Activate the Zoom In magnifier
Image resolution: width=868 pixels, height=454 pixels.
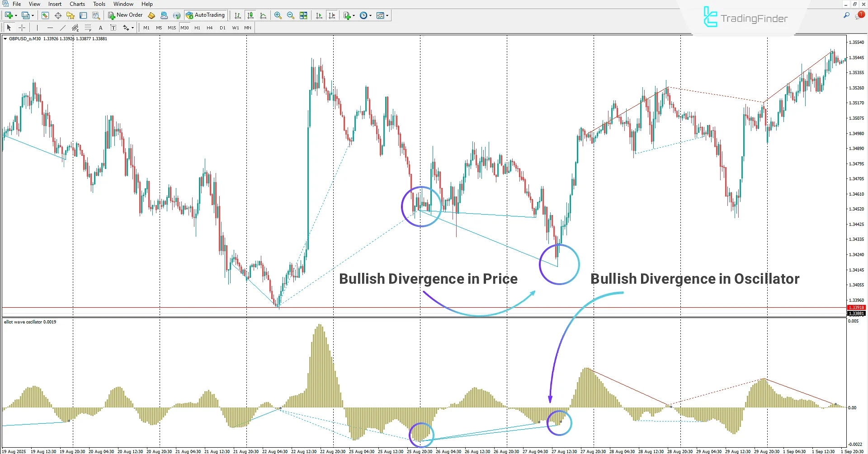click(278, 15)
